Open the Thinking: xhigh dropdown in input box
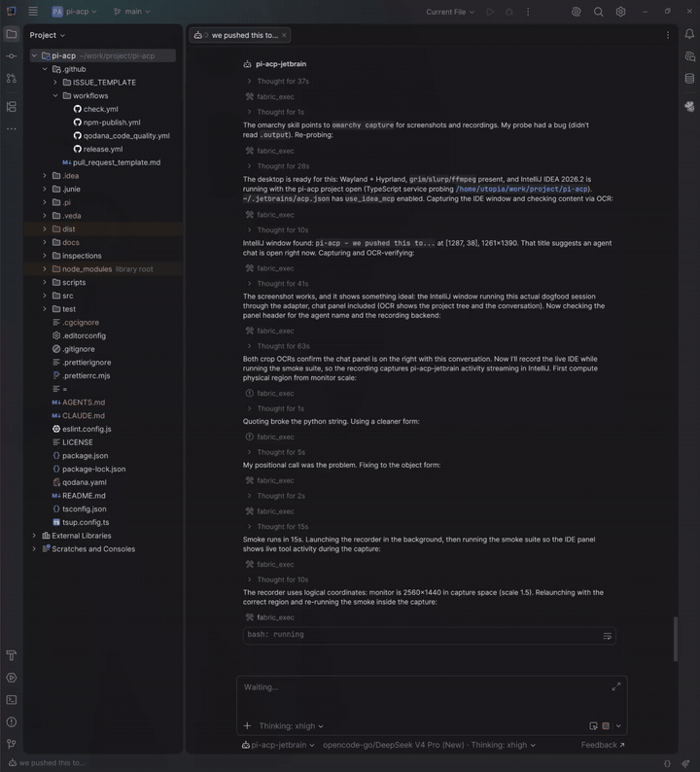The width and height of the screenshot is (700, 772). coord(291,725)
